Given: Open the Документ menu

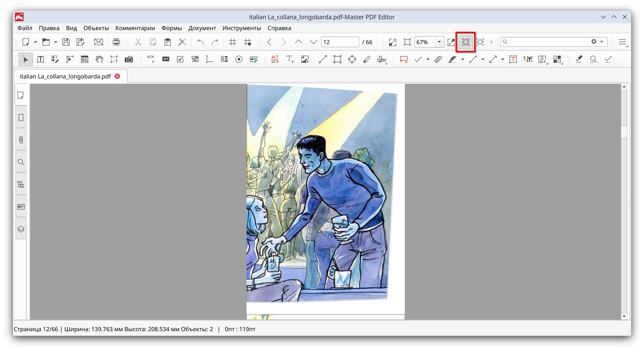Looking at the screenshot, I should coord(202,28).
